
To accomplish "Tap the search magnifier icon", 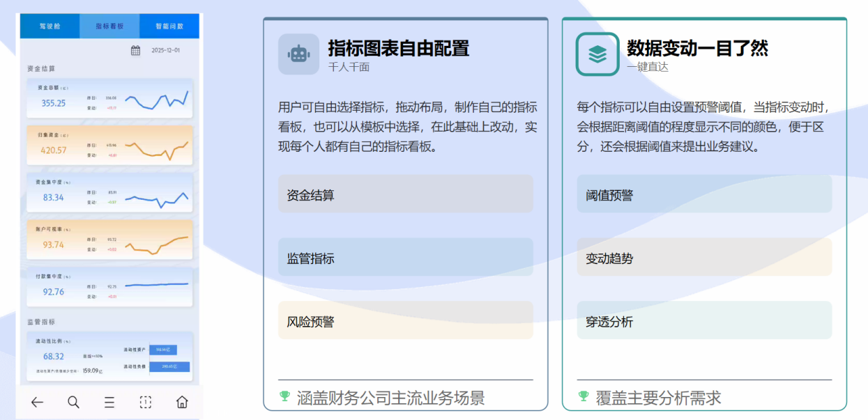I will click(x=73, y=402).
